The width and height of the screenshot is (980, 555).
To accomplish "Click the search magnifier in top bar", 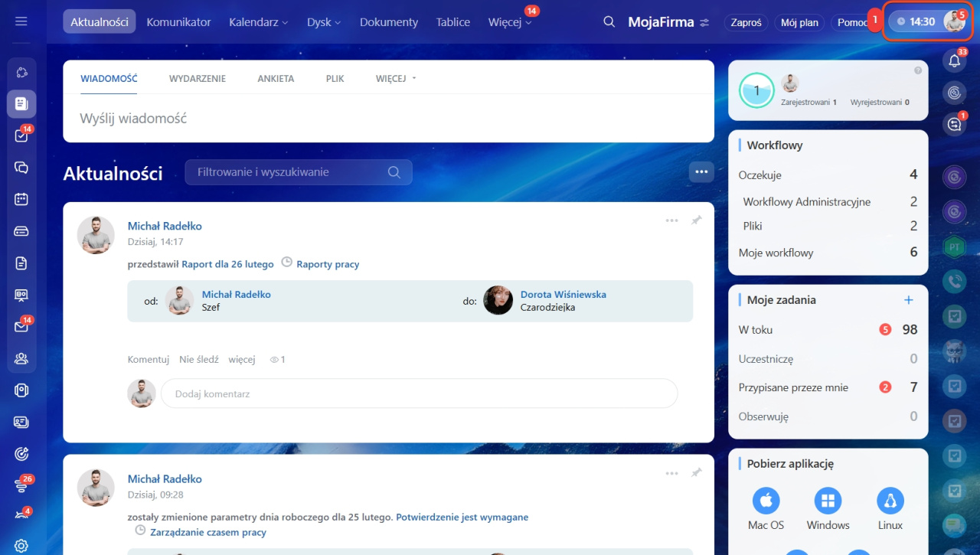I will click(609, 22).
